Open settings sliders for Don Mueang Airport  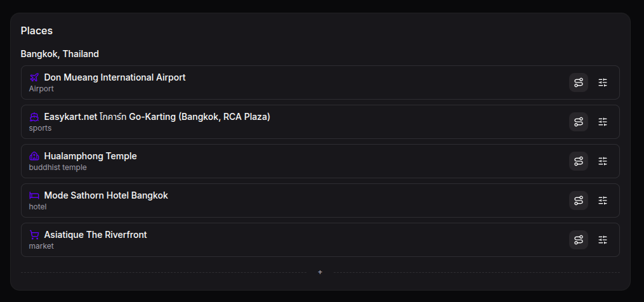point(603,82)
